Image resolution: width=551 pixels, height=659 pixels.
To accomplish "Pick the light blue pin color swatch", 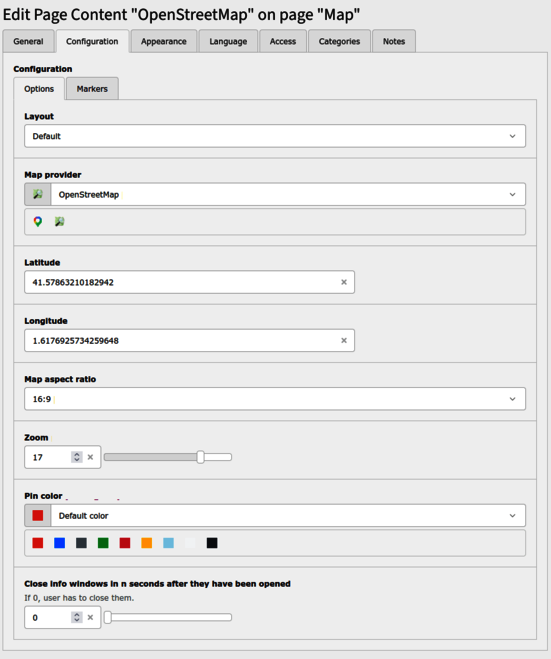I will 169,543.
